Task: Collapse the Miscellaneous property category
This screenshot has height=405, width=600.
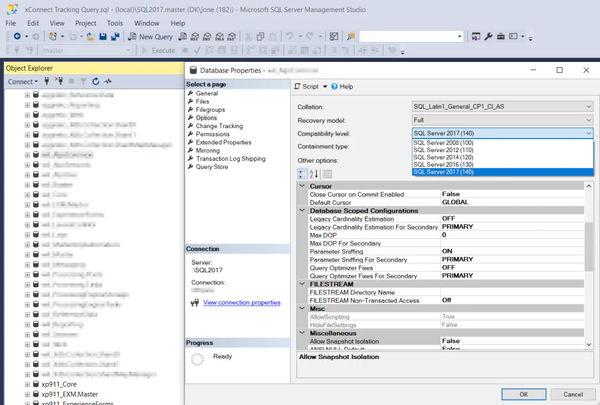Action: pos(302,333)
